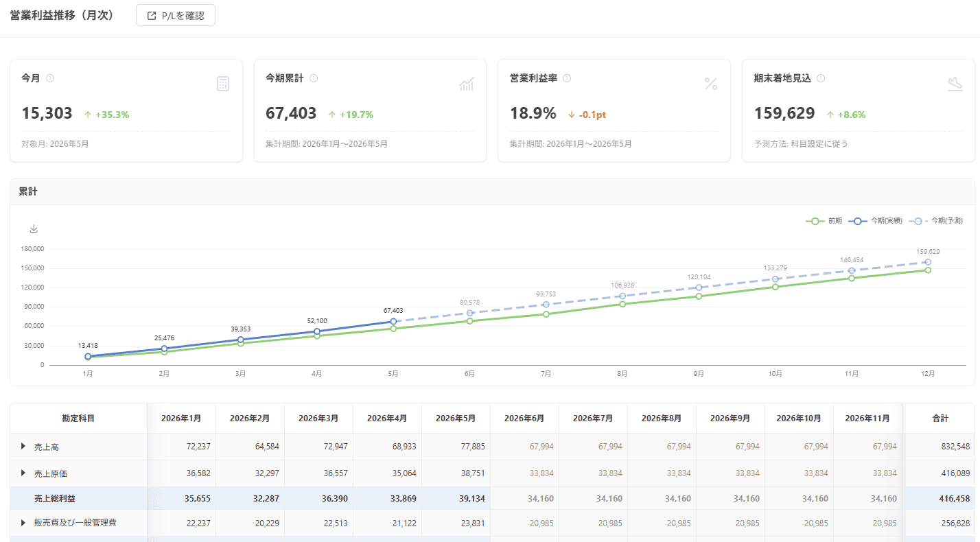Click the info icon beside 営業利益率
The image size is (980, 542).
pos(567,78)
